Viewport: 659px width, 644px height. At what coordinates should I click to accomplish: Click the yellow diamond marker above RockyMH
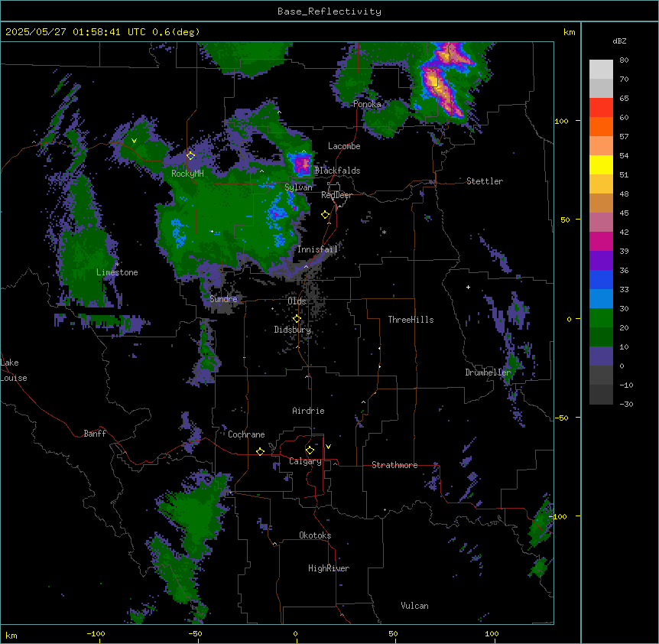pyautogui.click(x=191, y=156)
